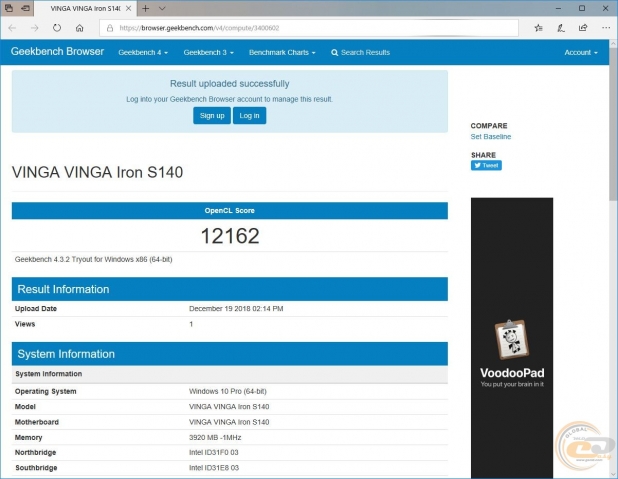
Task: Click the Log in button
Action: point(249,116)
